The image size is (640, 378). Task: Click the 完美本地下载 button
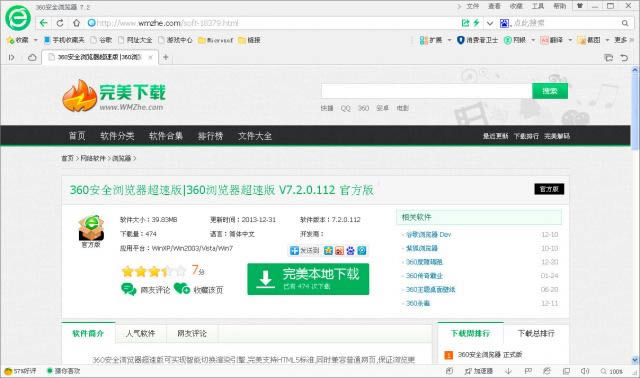pyautogui.click(x=308, y=279)
